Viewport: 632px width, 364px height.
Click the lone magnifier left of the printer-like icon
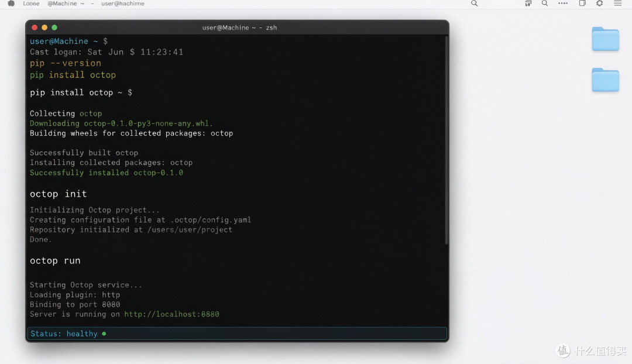click(x=475, y=4)
